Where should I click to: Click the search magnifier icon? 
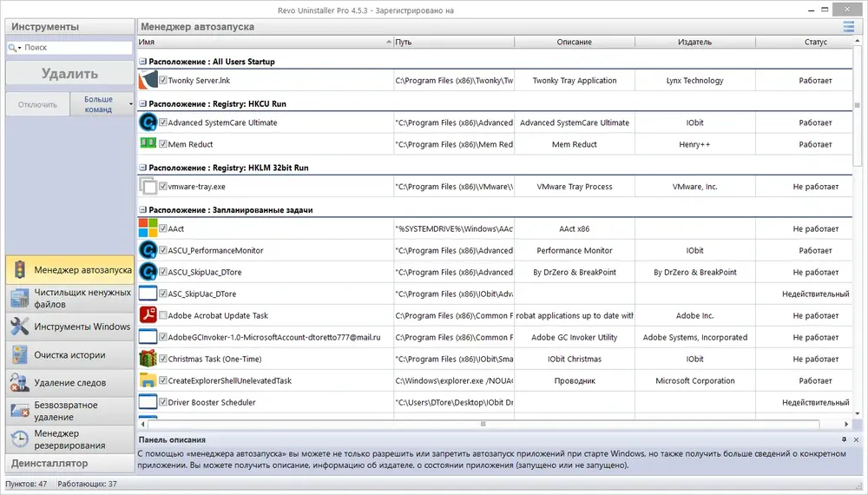click(12, 48)
